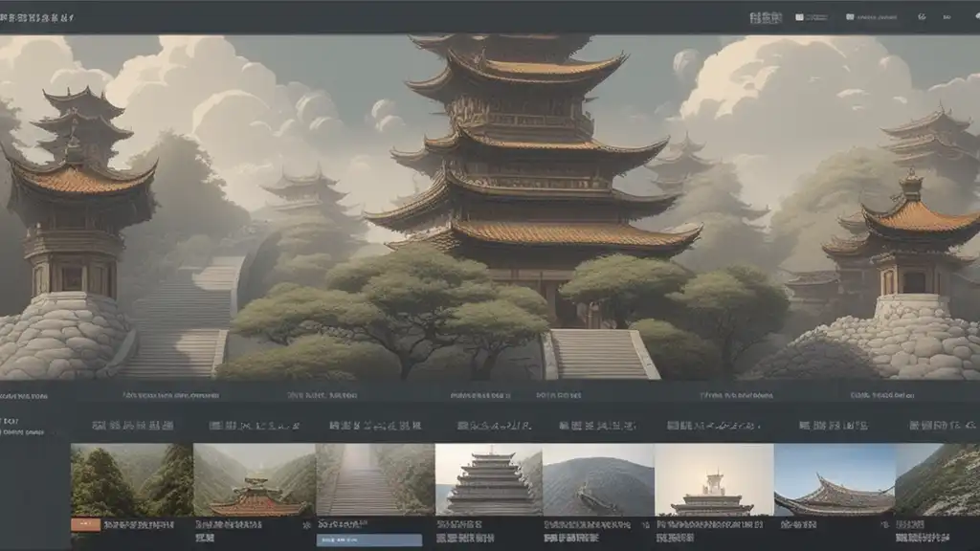Click the second-to-last icon in the top-right header
The width and height of the screenshot is (980, 551).
[946, 17]
